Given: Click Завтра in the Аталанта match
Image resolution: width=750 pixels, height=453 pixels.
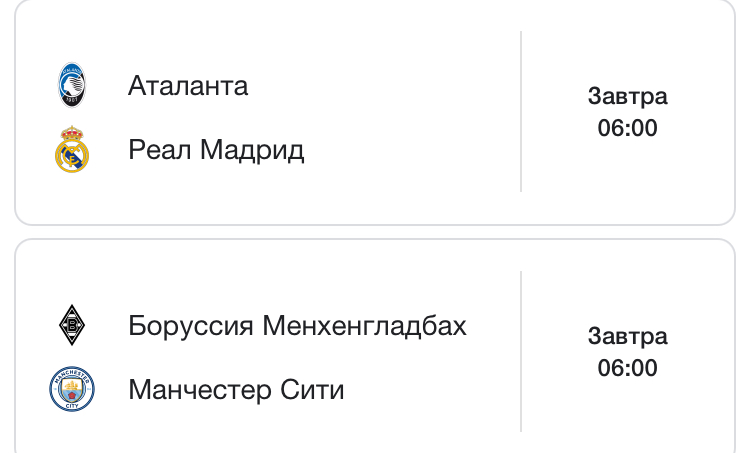Looking at the screenshot, I should click(627, 97).
